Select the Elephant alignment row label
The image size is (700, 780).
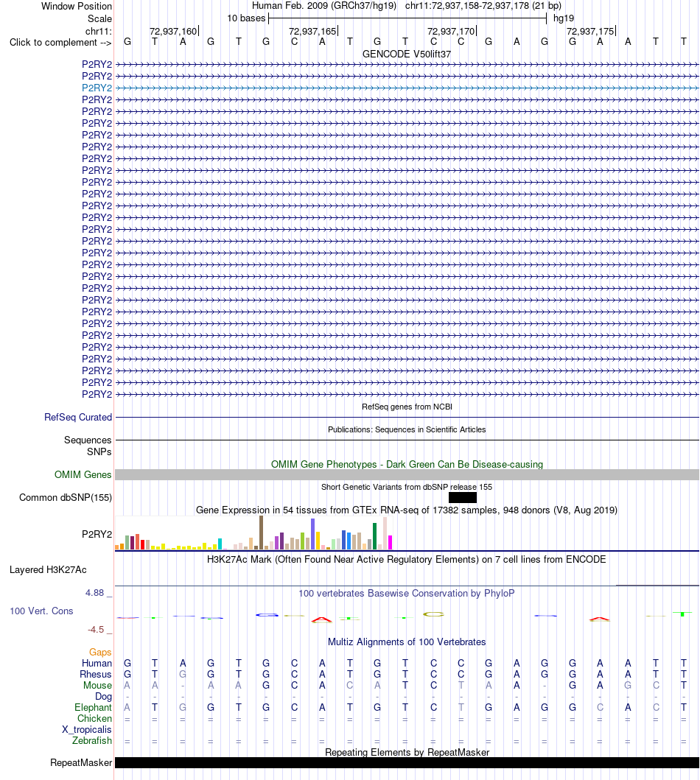93,707
